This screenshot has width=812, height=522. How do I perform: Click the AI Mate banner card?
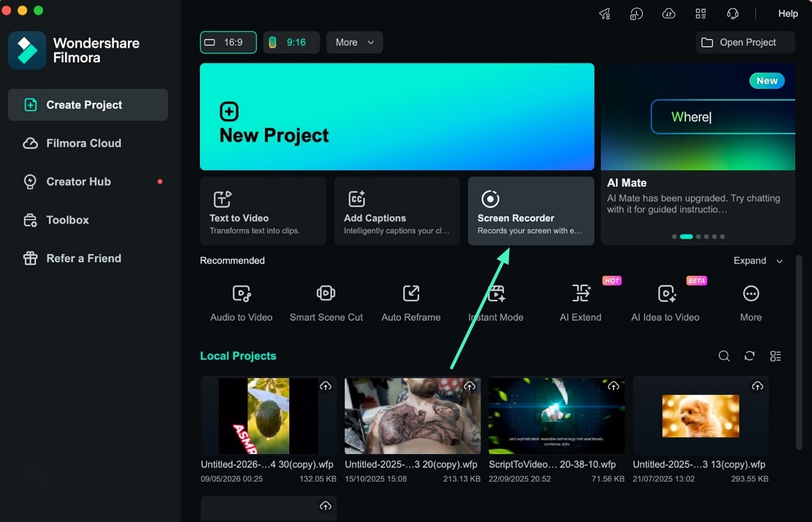[698, 154]
